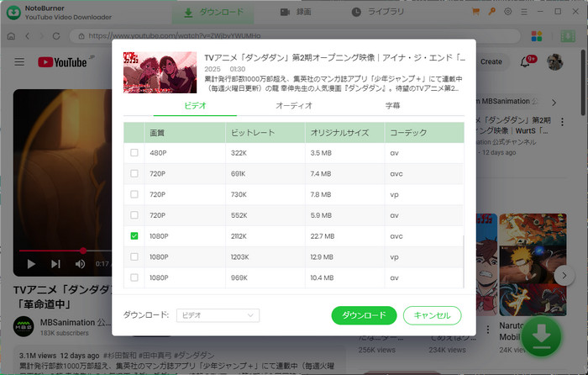Play the YouTube video
Screen dimensions: 588x375
click(x=31, y=264)
